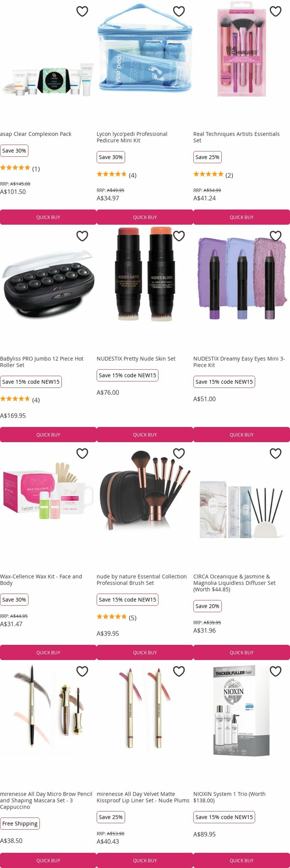
Task: Add mirenesse Micro Brow Pencil set to wishlist
Action: pyautogui.click(x=82, y=671)
